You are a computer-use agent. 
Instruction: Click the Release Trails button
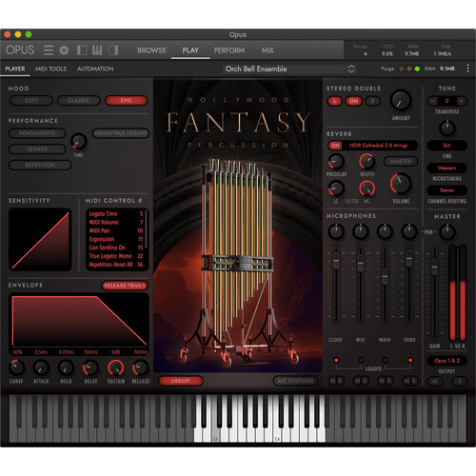pyautogui.click(x=125, y=286)
